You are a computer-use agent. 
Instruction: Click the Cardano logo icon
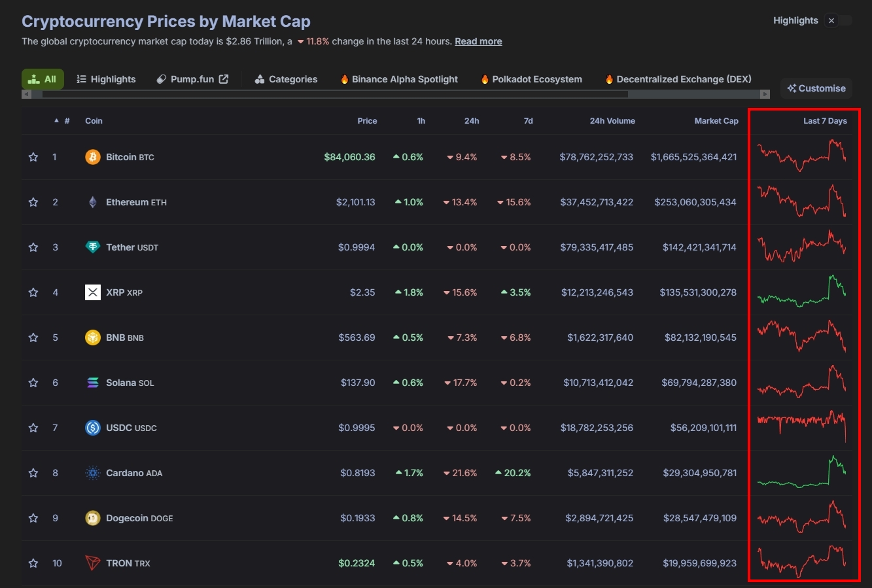coord(93,473)
